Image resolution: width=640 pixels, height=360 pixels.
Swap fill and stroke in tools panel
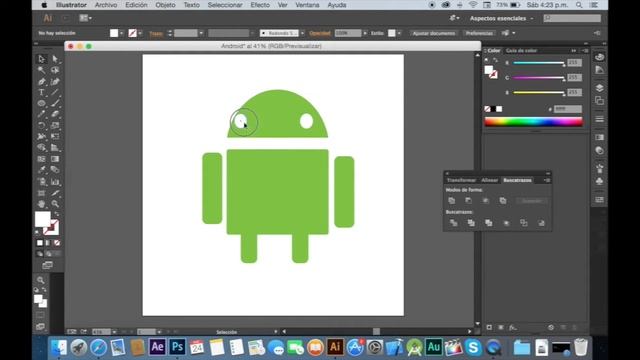pyautogui.click(x=57, y=214)
